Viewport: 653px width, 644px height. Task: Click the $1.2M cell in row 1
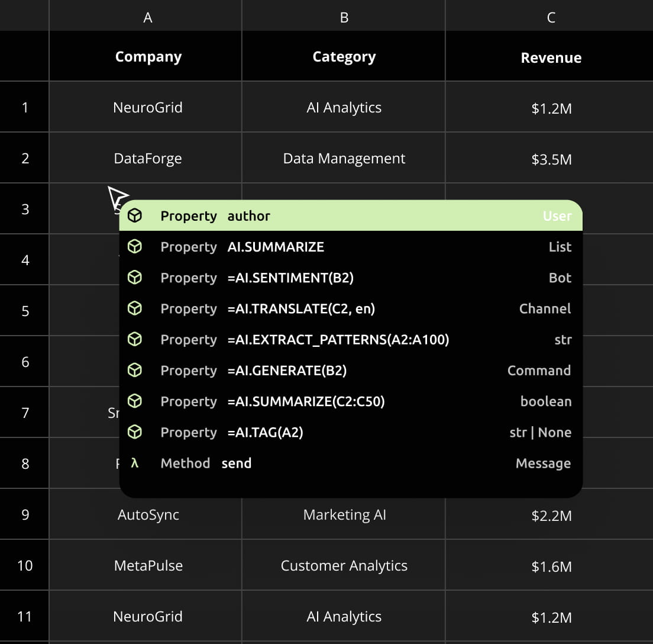tap(549, 107)
